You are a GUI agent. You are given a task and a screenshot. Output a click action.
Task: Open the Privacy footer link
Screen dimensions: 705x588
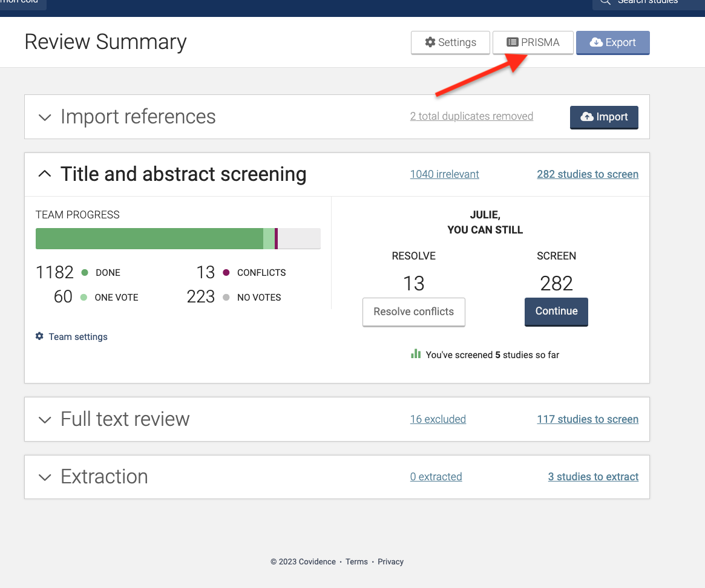coord(390,561)
